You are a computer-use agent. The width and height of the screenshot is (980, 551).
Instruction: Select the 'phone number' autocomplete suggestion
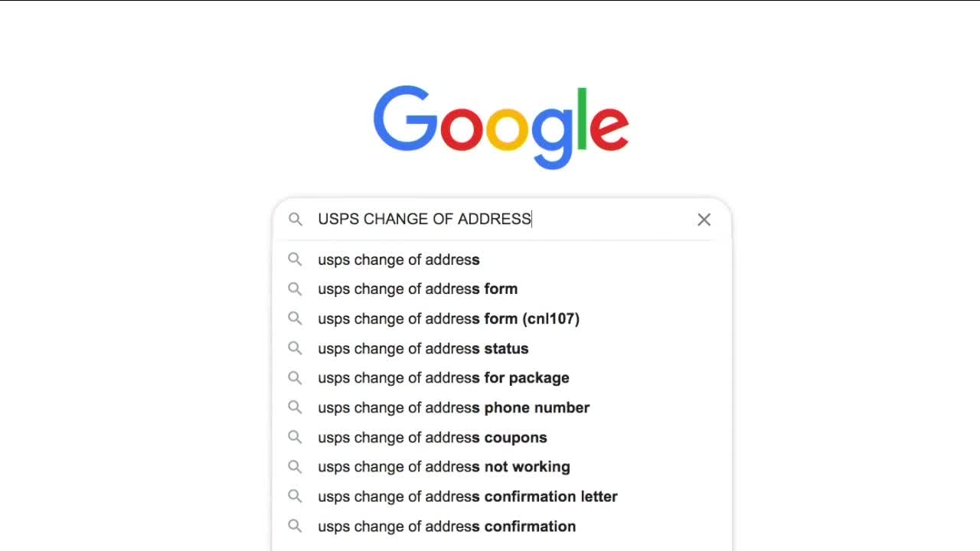click(x=454, y=408)
